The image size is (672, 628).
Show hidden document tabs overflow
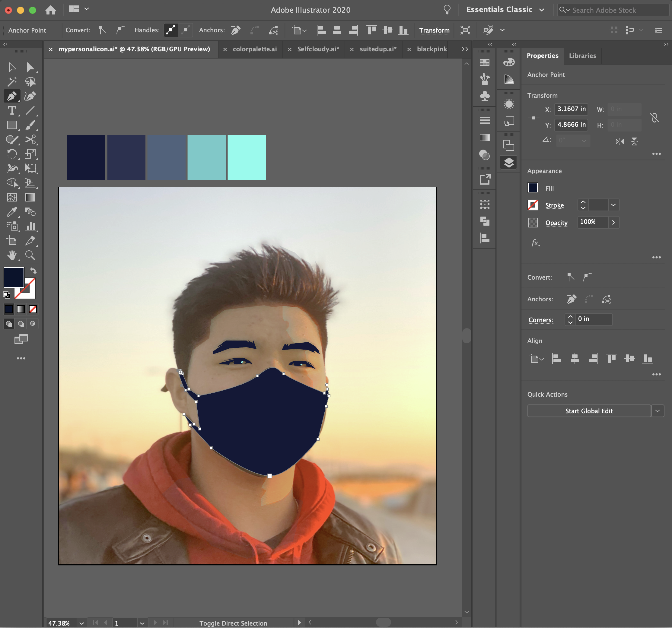point(465,49)
